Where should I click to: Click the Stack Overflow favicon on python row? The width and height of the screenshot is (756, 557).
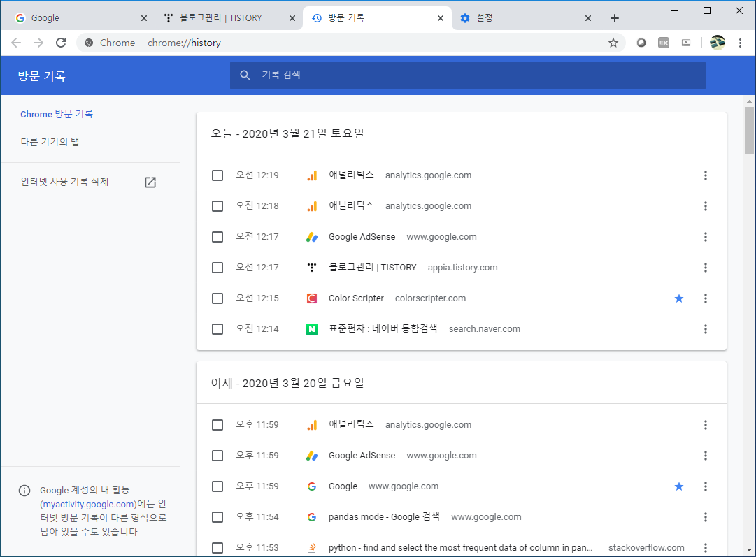point(312,548)
